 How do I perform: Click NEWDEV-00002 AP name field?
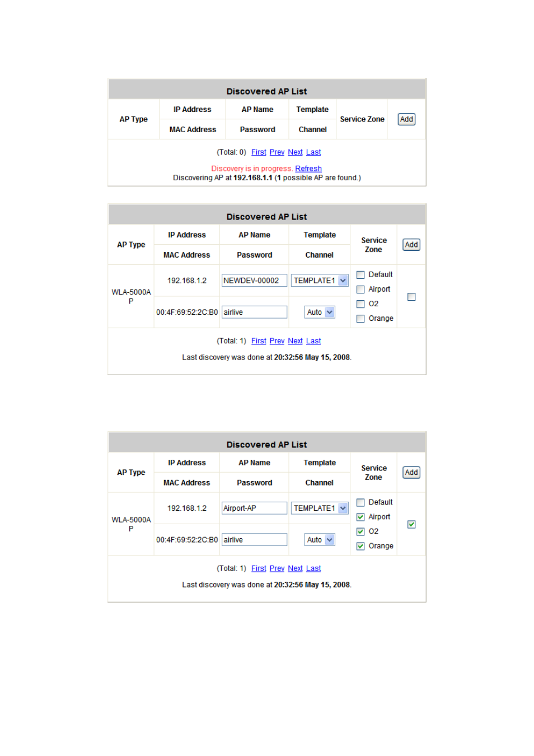pos(254,281)
